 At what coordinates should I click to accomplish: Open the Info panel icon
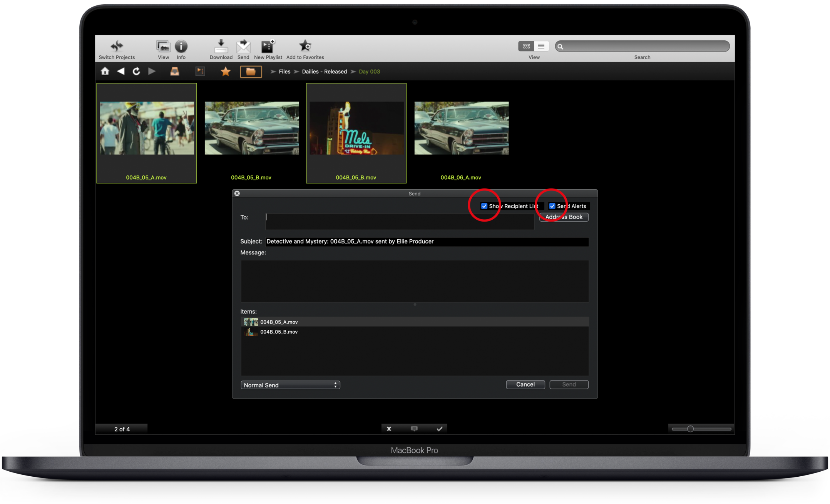(181, 46)
